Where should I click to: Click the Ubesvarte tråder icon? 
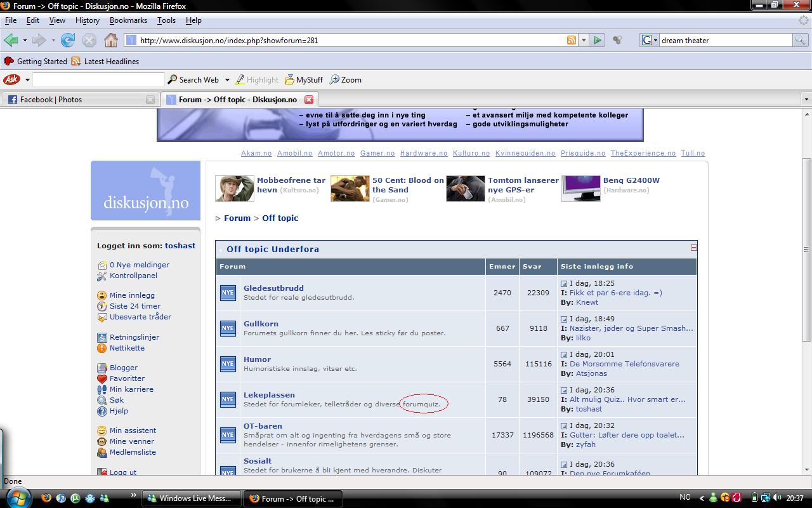point(101,317)
